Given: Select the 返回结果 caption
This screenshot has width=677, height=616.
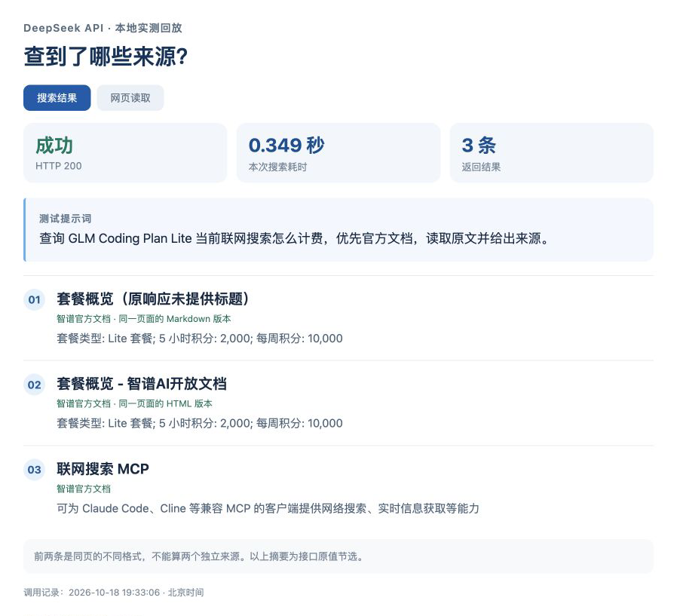Looking at the screenshot, I should click(x=481, y=167).
